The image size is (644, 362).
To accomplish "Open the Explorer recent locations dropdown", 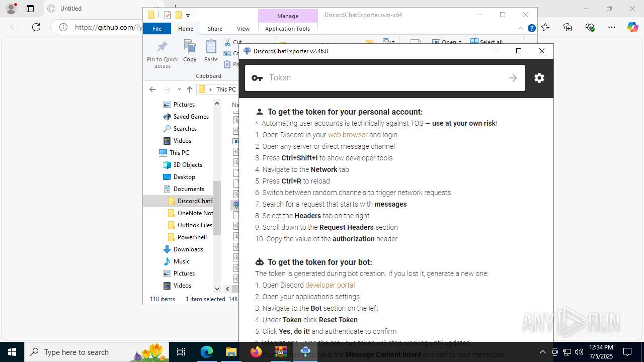I will 179,89.
